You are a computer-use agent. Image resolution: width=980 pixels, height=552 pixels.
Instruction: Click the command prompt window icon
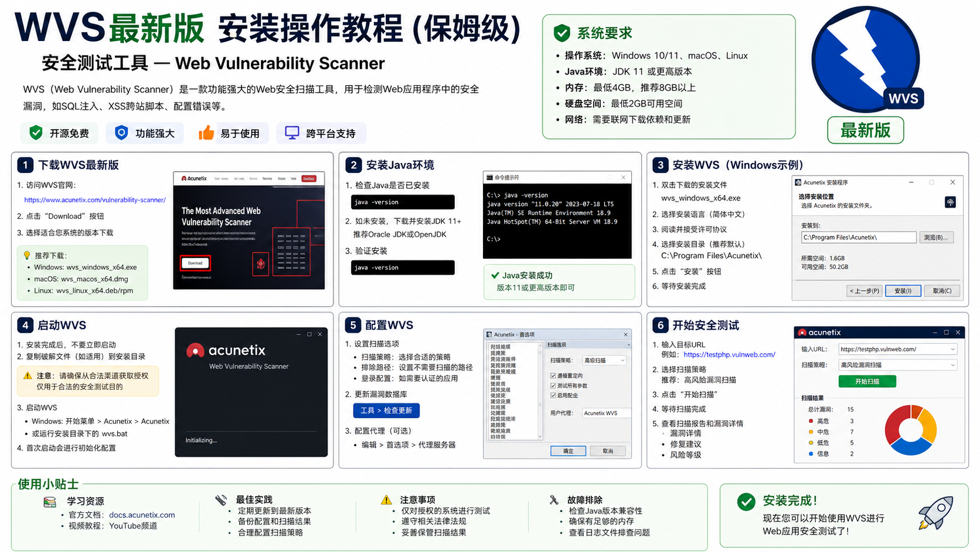489,177
